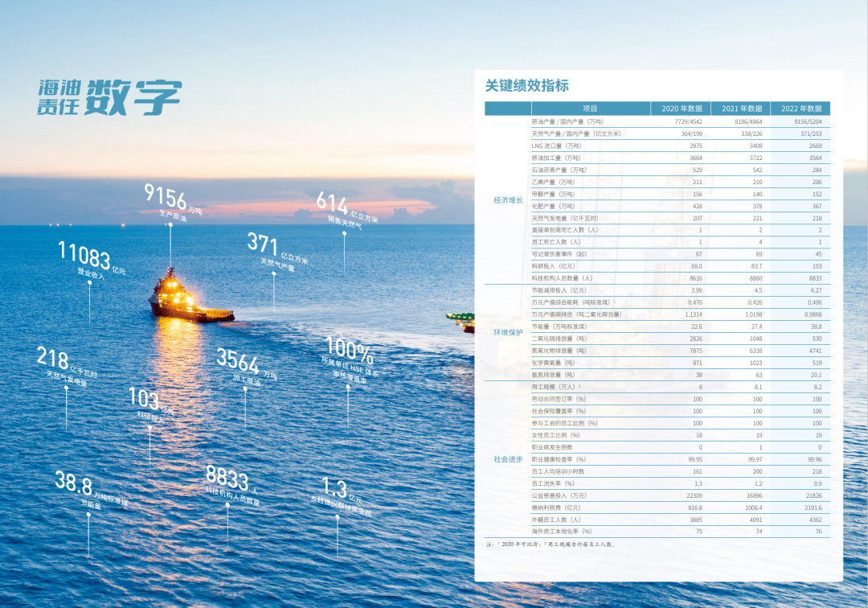Click row label '用工规模（万人）'

pyautogui.click(x=555, y=387)
